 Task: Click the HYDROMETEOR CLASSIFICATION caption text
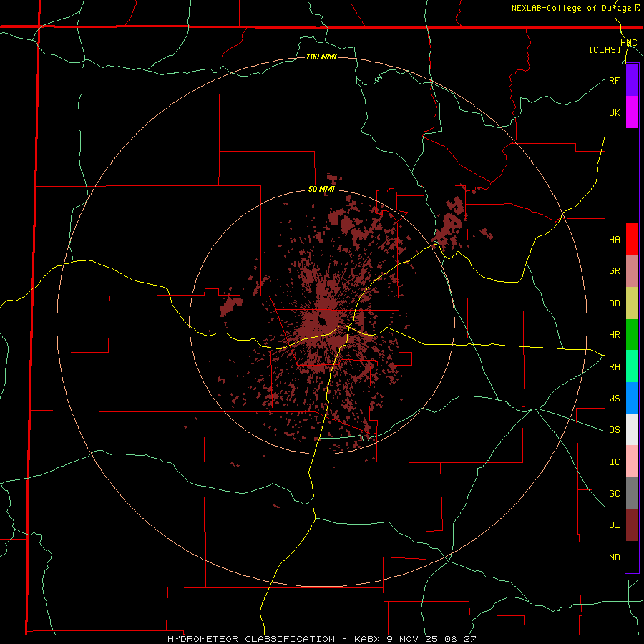click(251, 639)
